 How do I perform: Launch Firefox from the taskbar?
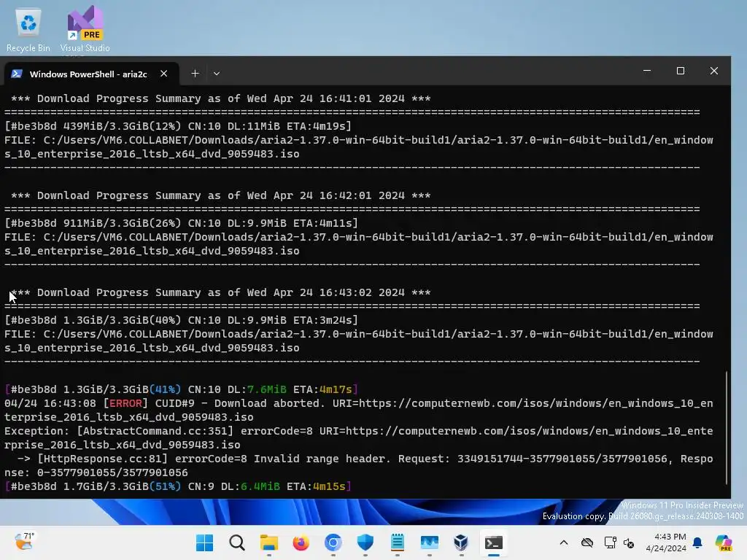[301, 542]
